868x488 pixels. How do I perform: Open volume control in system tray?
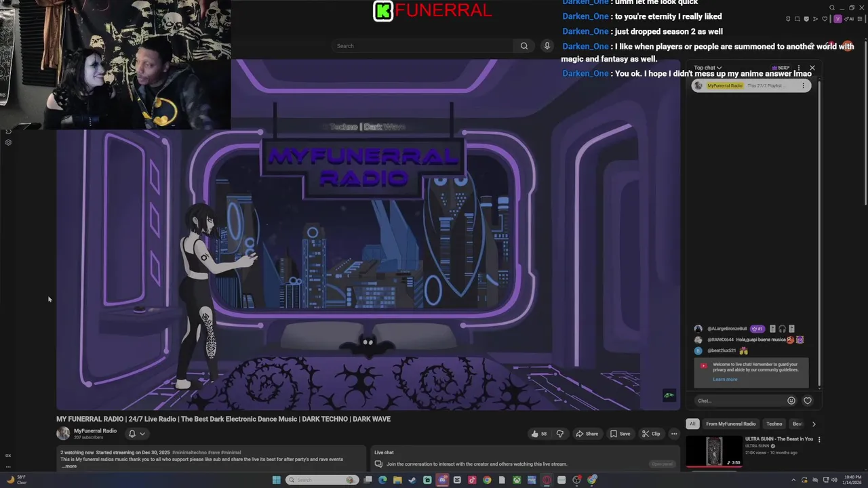click(834, 480)
